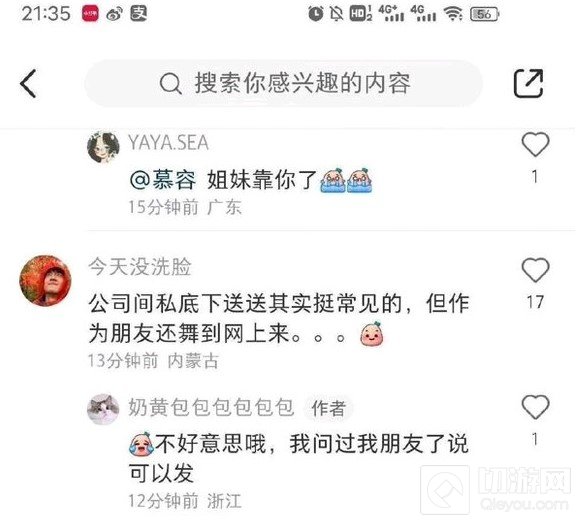Focus the 搜索你感兴趣的内容 search field
Image resolution: width=576 pixels, height=520 pixels.
[283, 83]
